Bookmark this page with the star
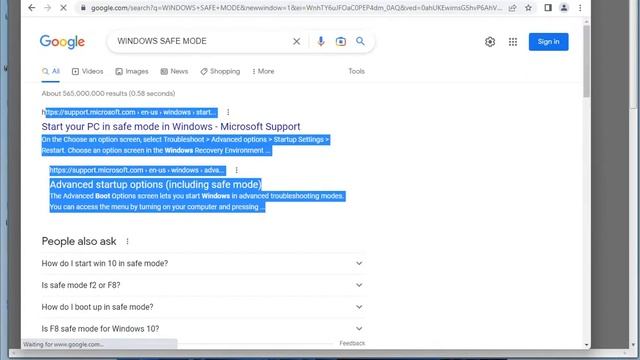 pos(529,8)
